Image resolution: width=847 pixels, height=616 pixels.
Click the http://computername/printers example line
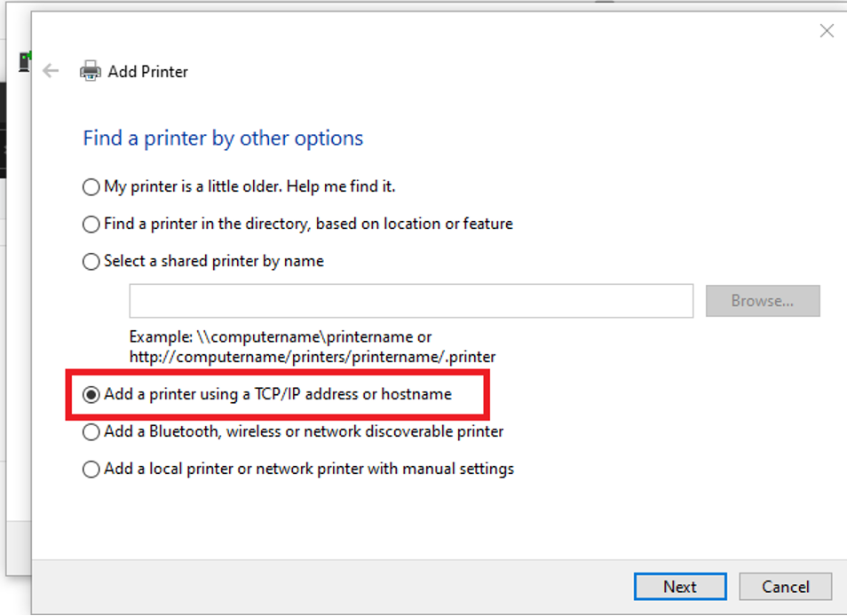click(313, 357)
